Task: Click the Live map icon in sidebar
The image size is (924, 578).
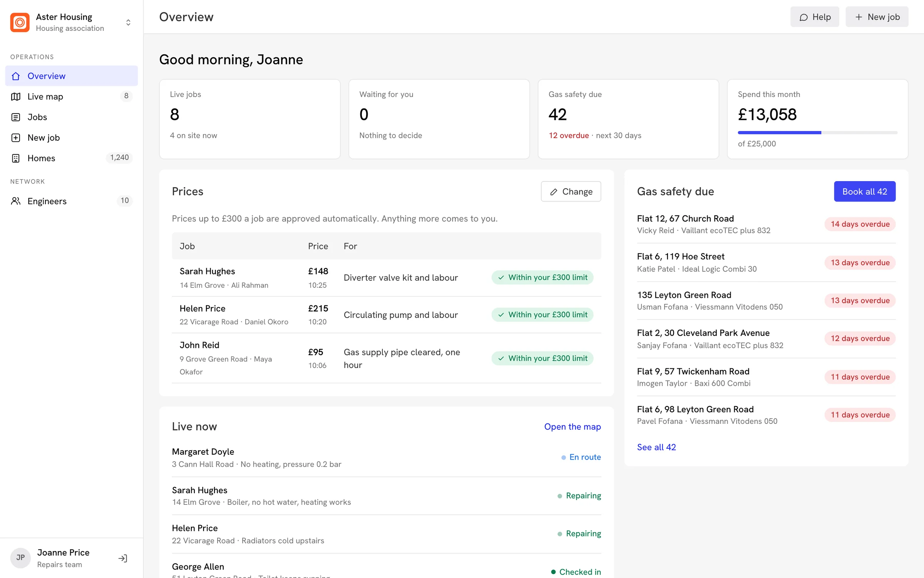Action: pyautogui.click(x=16, y=96)
